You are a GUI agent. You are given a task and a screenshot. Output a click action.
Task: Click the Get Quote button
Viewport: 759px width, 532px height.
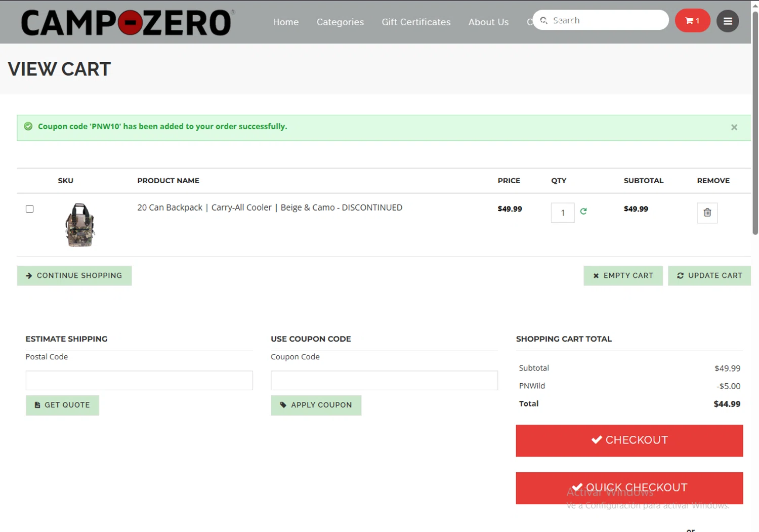(x=62, y=405)
